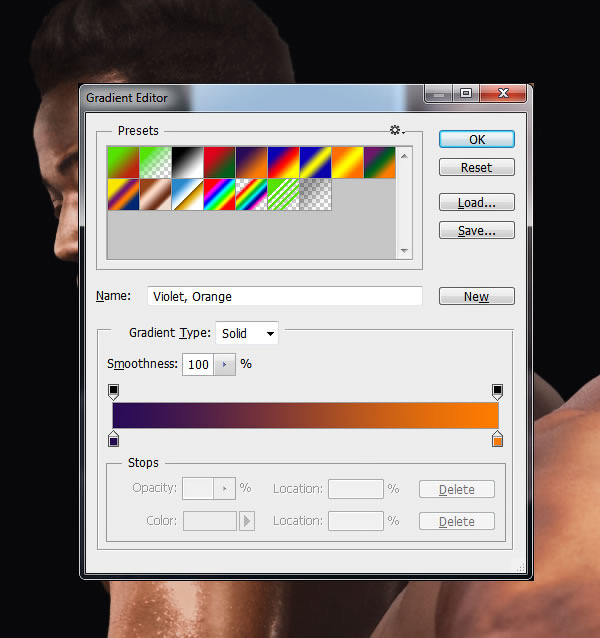Screen dimensions: 600x638
Task: Select the left opacity stop above gradient
Action: pos(113,392)
